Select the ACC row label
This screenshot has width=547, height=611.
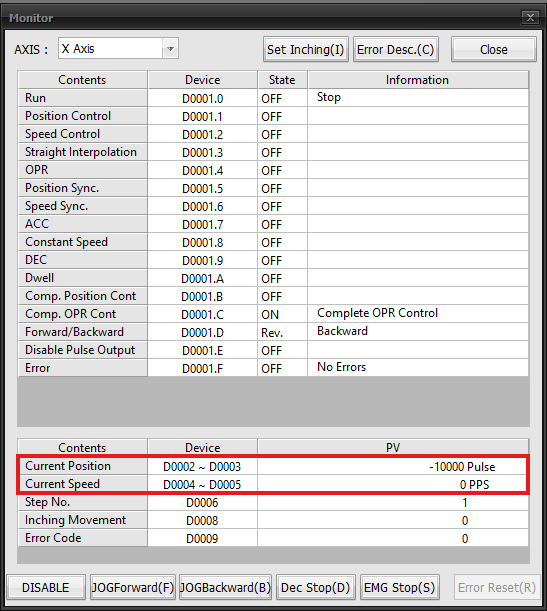point(83,224)
